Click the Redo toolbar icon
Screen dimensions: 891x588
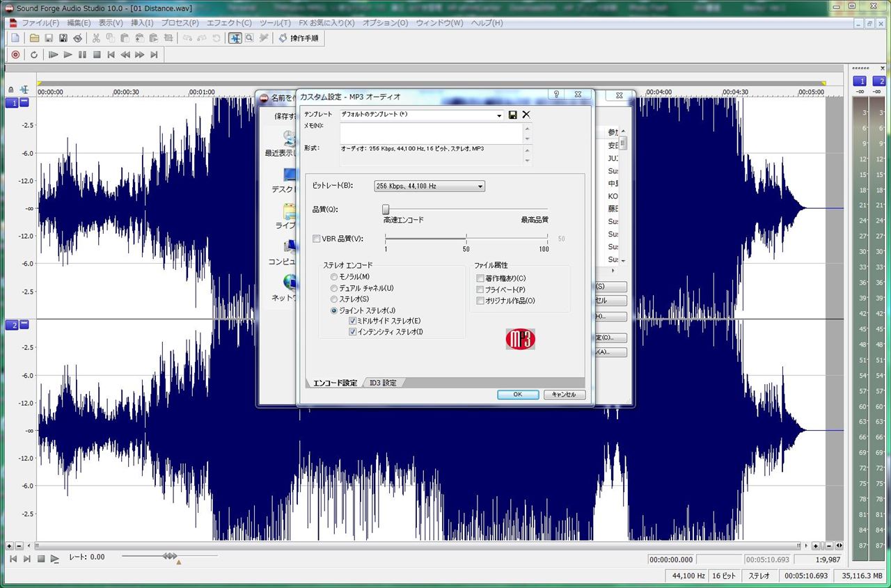(x=203, y=38)
